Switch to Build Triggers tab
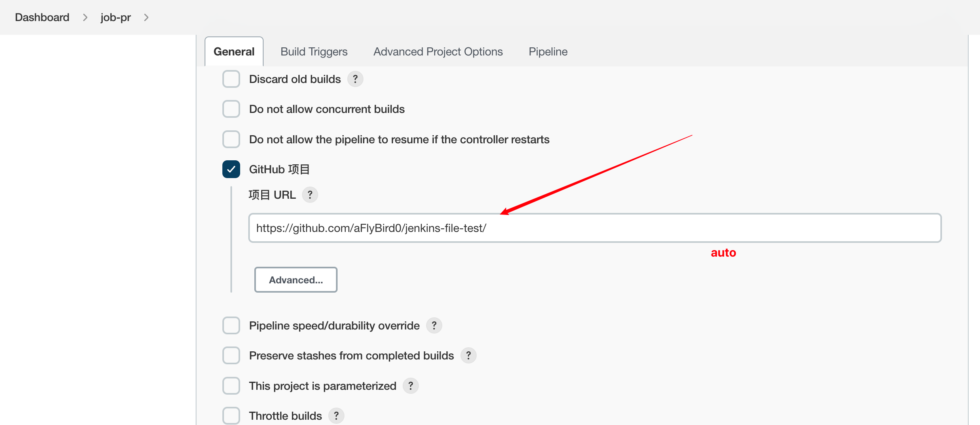 coord(314,52)
